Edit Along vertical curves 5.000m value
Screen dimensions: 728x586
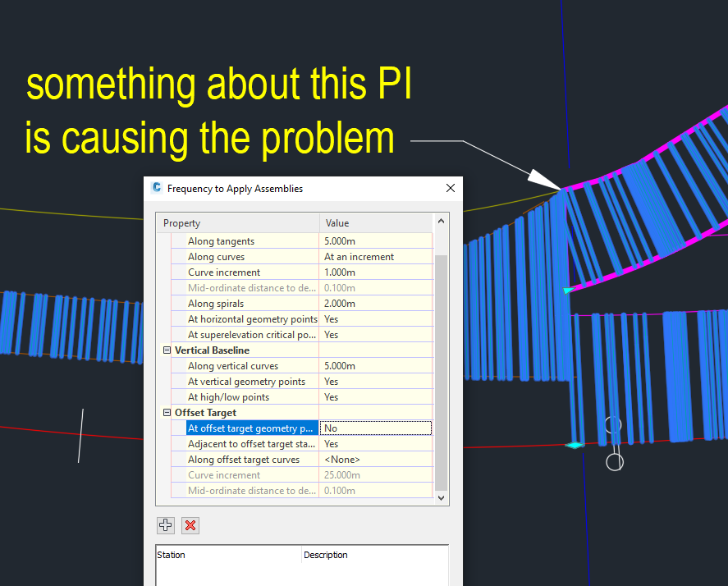tap(376, 366)
